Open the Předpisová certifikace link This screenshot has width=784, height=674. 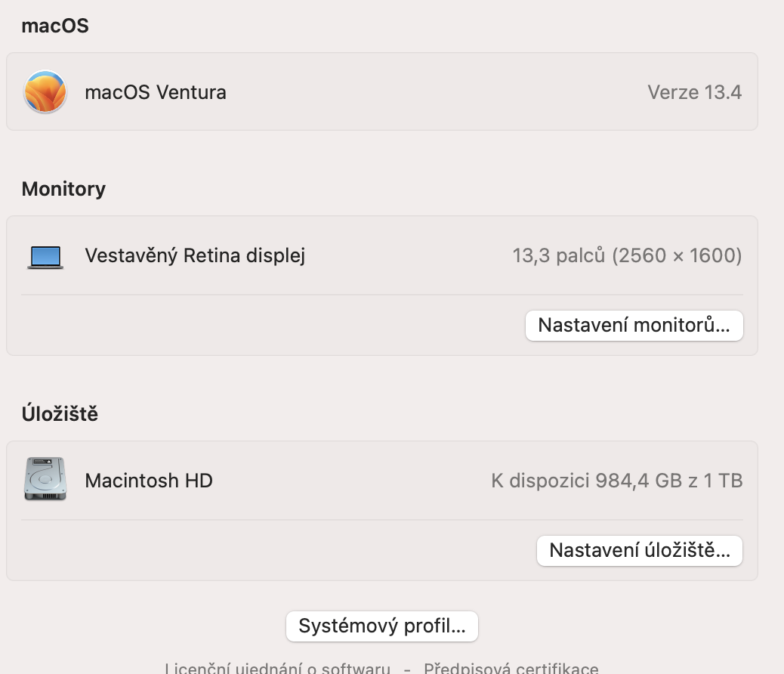click(x=511, y=669)
